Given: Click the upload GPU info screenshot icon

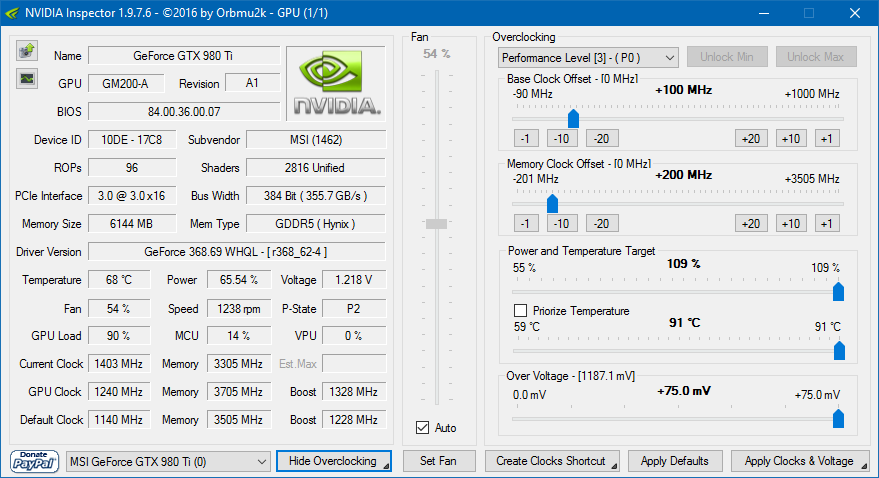Looking at the screenshot, I should [26, 51].
